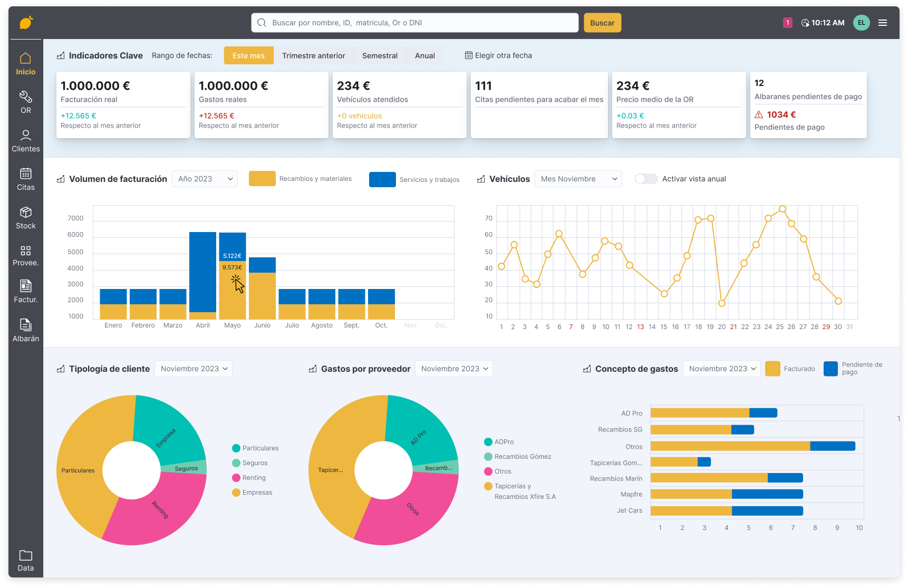Click the red notification badge
Screen dimensions: 908x588
[787, 23]
